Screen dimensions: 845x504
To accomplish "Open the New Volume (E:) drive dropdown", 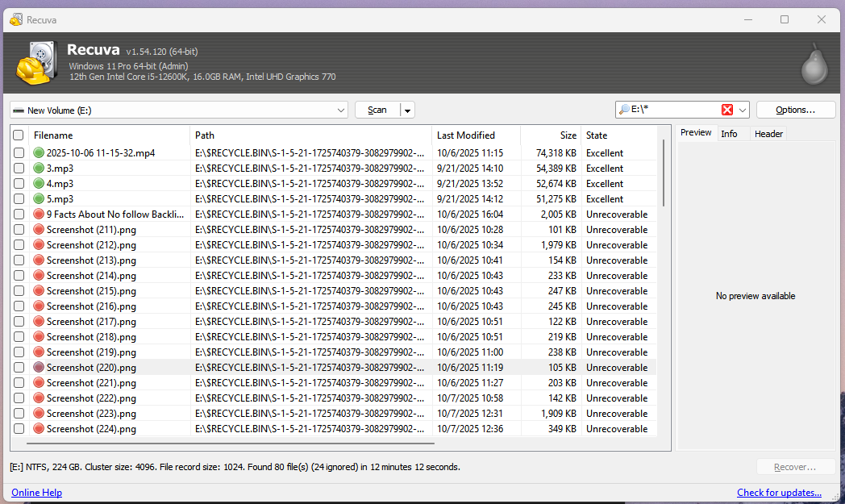I will pos(341,109).
